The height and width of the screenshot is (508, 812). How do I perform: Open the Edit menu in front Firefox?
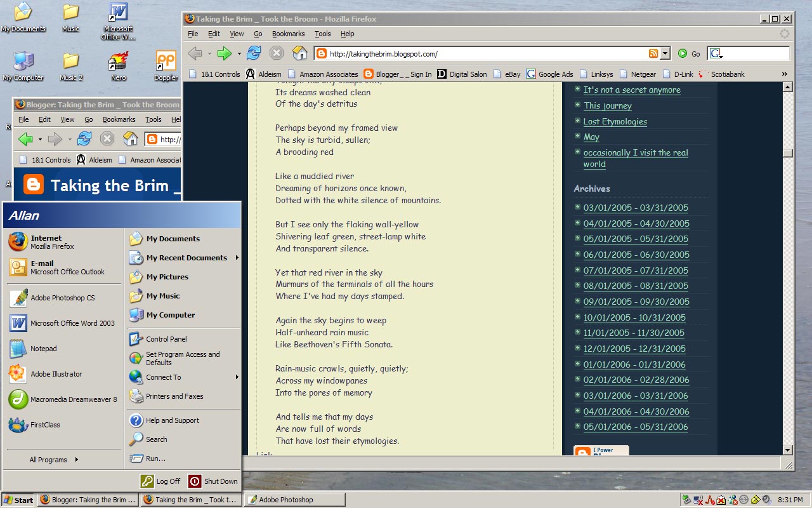(214, 34)
